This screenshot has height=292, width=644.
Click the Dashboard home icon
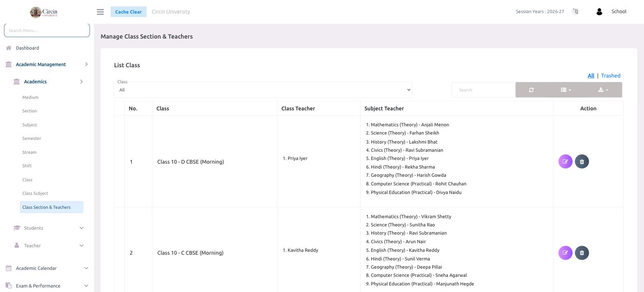[x=9, y=48]
